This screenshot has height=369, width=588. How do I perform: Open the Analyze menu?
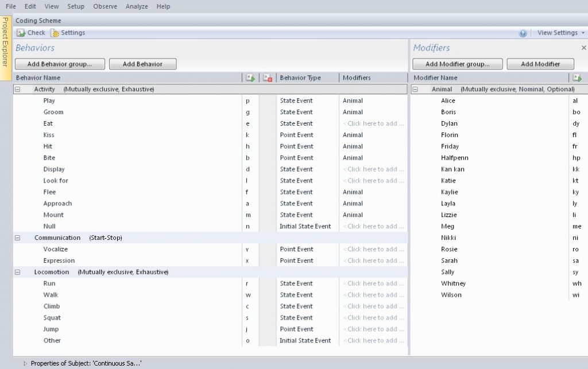137,6
